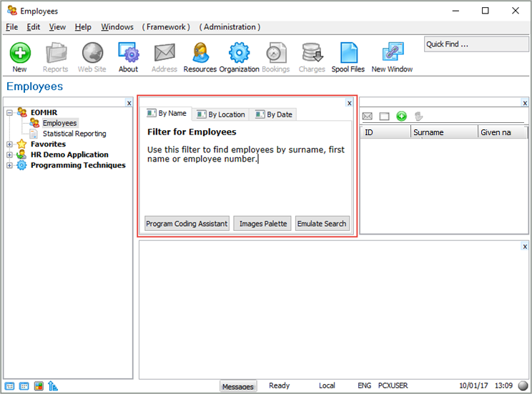This screenshot has height=394, width=532.
Task: Click the ENG status bar entry
Action: pos(365,385)
